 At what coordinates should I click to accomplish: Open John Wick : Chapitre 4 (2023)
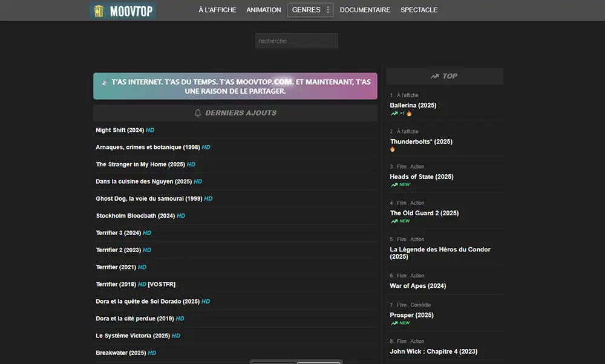click(433, 351)
